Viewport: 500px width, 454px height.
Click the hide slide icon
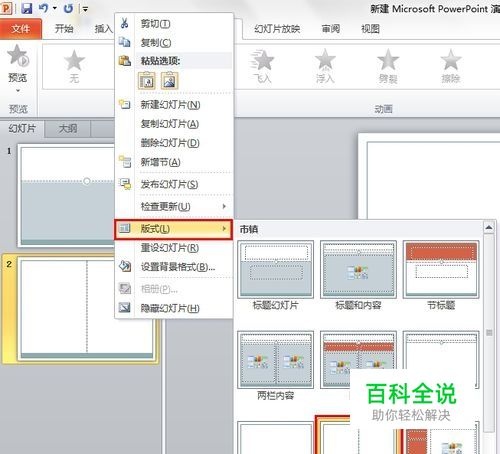click(125, 307)
